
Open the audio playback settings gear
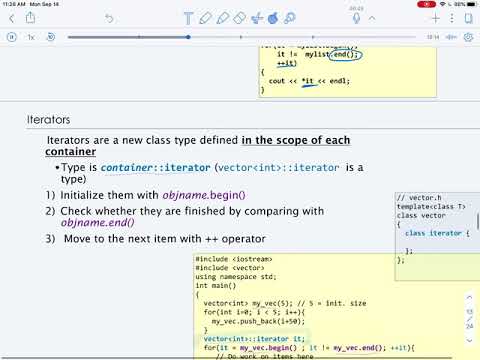click(x=468, y=37)
